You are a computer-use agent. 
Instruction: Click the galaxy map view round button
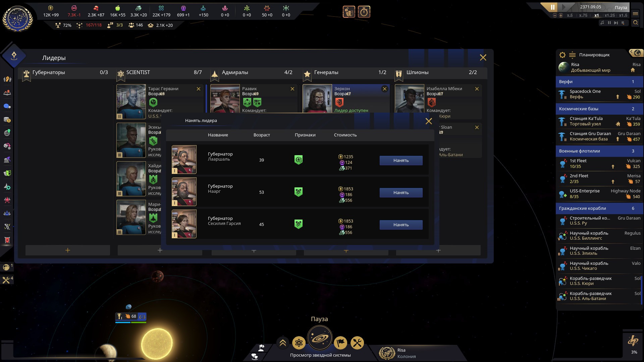click(x=320, y=338)
